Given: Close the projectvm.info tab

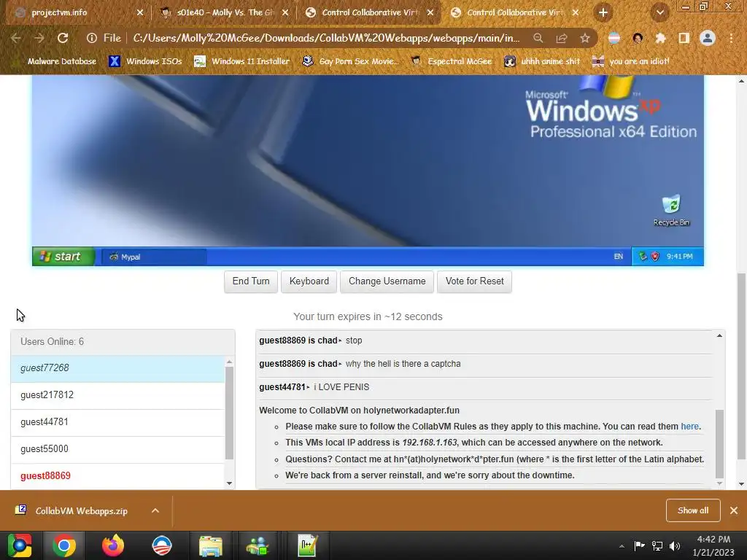Looking at the screenshot, I should click(x=139, y=12).
